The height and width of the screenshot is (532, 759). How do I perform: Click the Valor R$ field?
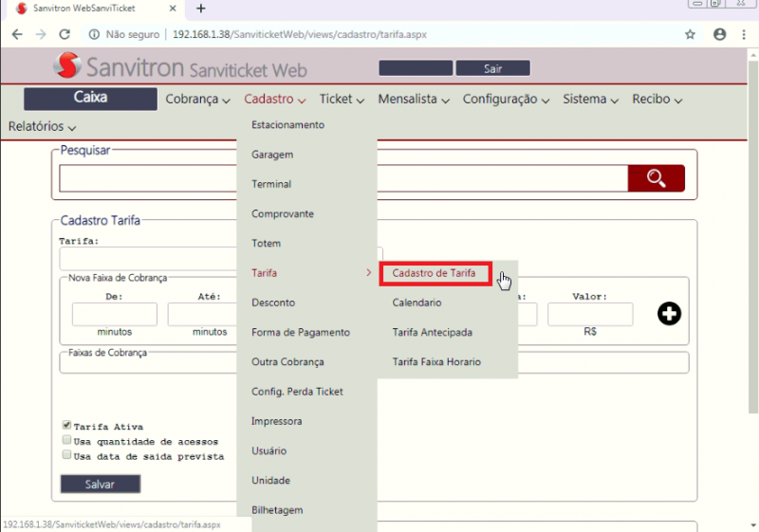pyautogui.click(x=590, y=315)
